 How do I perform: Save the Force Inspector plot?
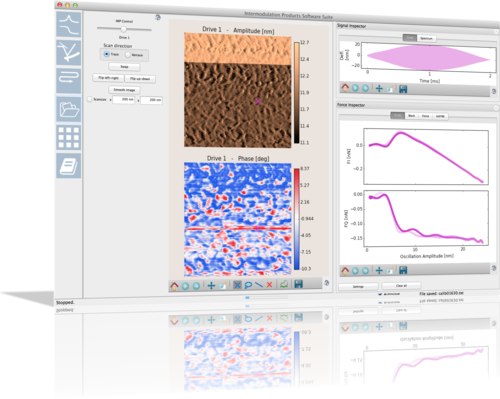pyautogui.click(x=403, y=270)
